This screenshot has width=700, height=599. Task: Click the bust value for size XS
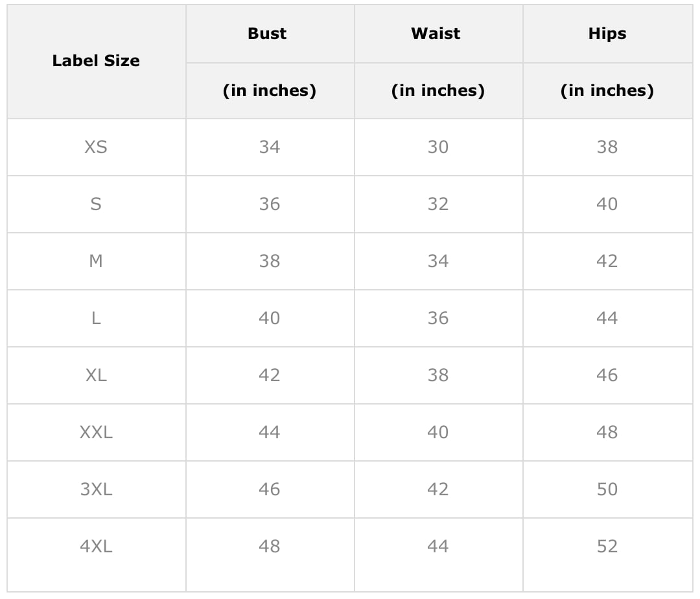pyautogui.click(x=270, y=147)
